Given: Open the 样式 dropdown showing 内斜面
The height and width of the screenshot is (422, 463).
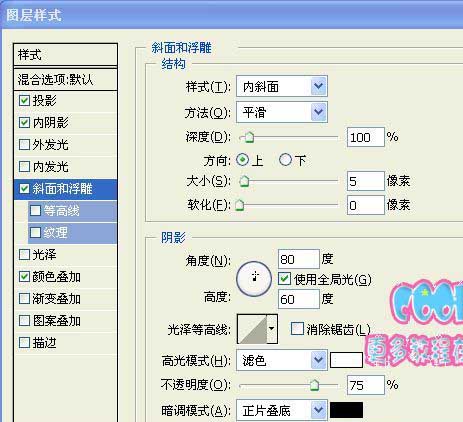Looking at the screenshot, I should (x=282, y=87).
